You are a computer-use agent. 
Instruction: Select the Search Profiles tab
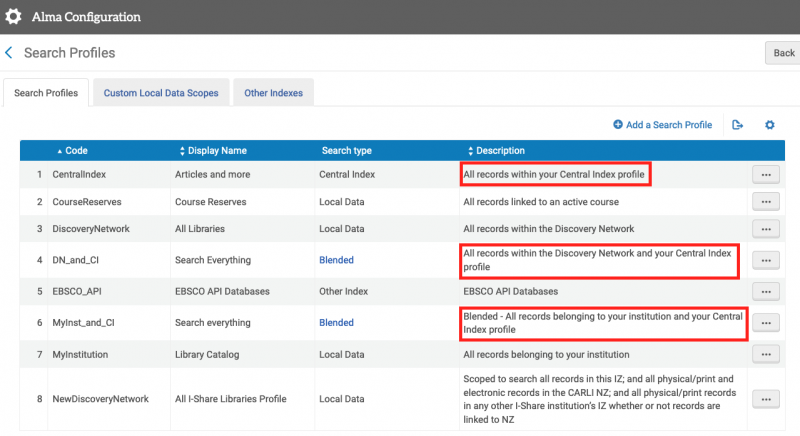[x=46, y=93]
